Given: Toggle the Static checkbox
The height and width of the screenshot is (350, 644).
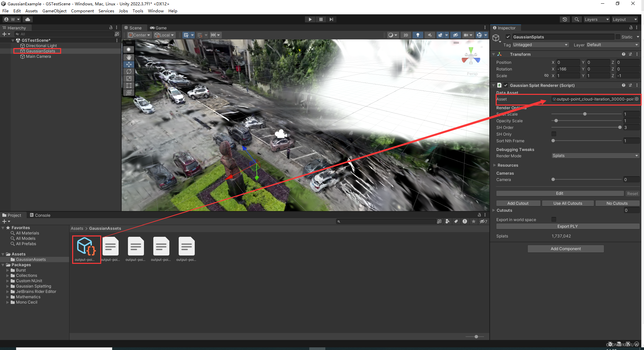Looking at the screenshot, I should (x=618, y=37).
